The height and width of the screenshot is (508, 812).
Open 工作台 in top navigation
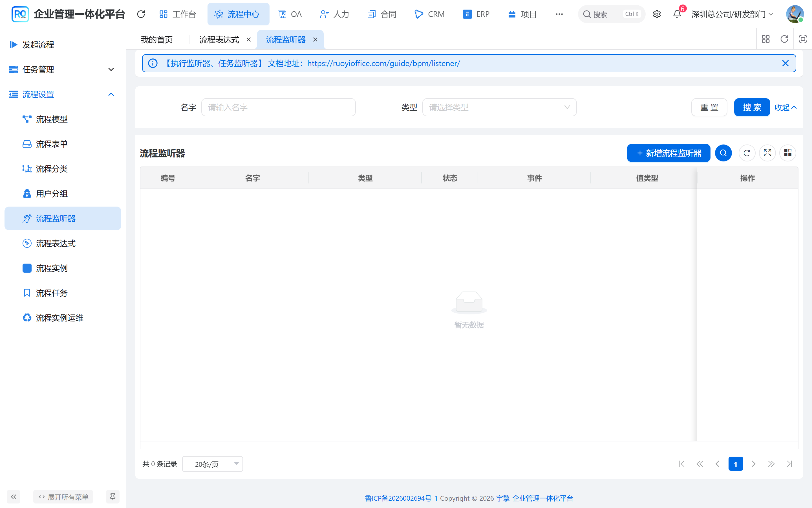click(178, 14)
